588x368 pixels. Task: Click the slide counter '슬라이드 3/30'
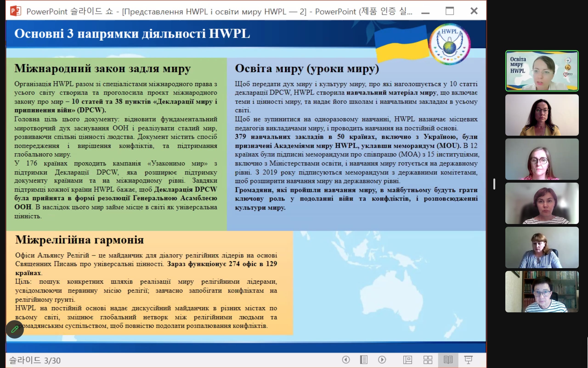point(35,360)
